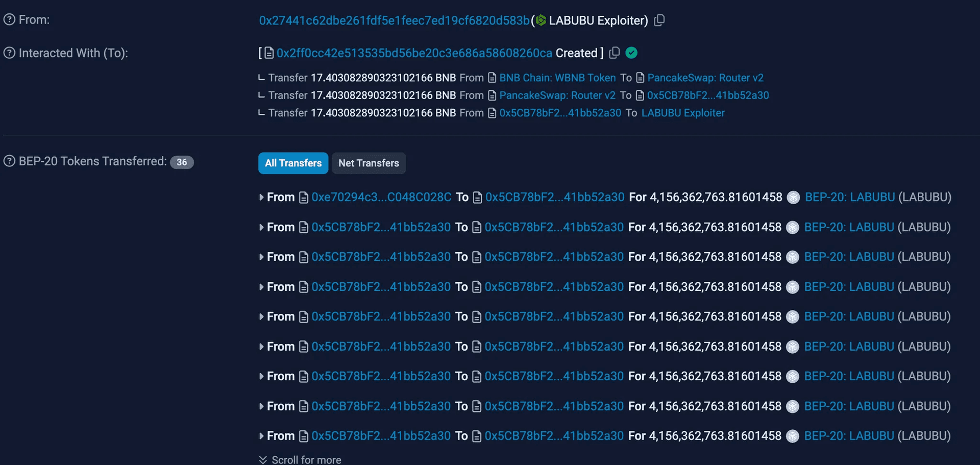Expand the first transfer from 0xe70294c3
The height and width of the screenshot is (465, 980).
(x=261, y=198)
